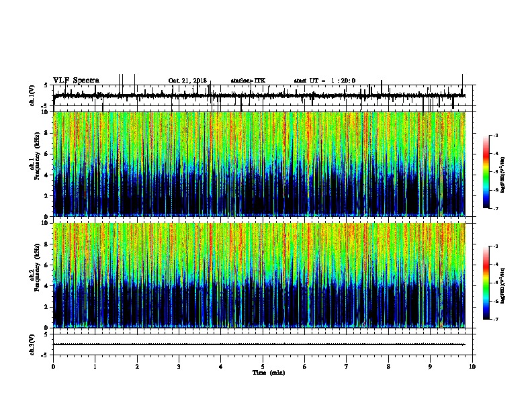Click the "VLF Spectra" plot title
The image size is (532, 411).
76,81
